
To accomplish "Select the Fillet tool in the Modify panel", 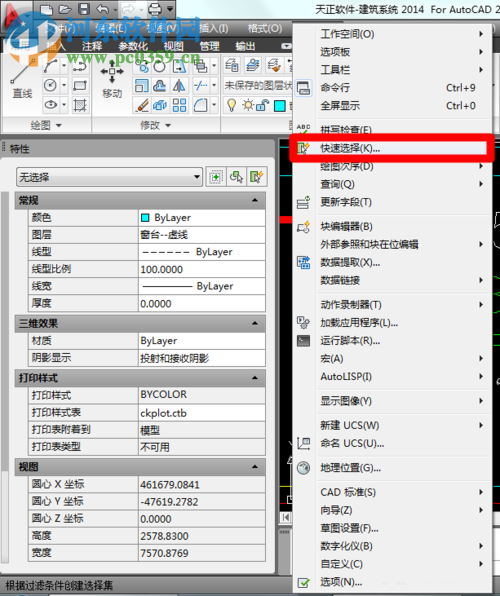I will click(200, 105).
